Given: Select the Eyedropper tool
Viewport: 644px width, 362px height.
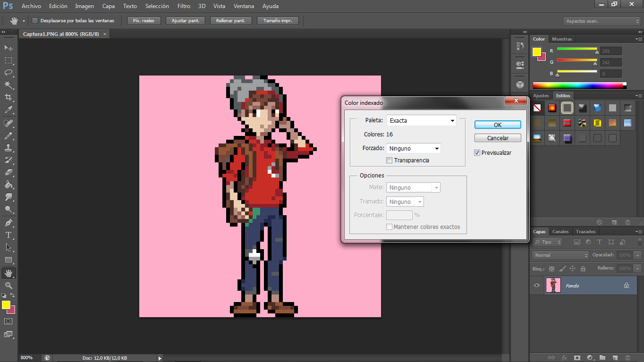Looking at the screenshot, I should click(8, 110).
